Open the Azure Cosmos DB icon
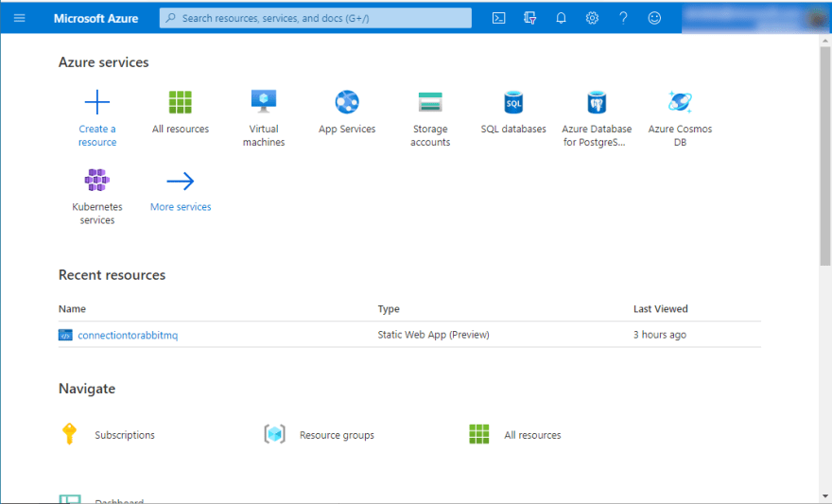This screenshot has width=832, height=504. [680, 102]
